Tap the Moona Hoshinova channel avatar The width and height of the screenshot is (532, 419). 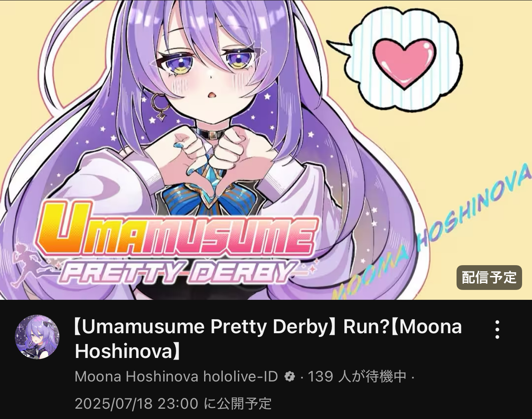37,337
